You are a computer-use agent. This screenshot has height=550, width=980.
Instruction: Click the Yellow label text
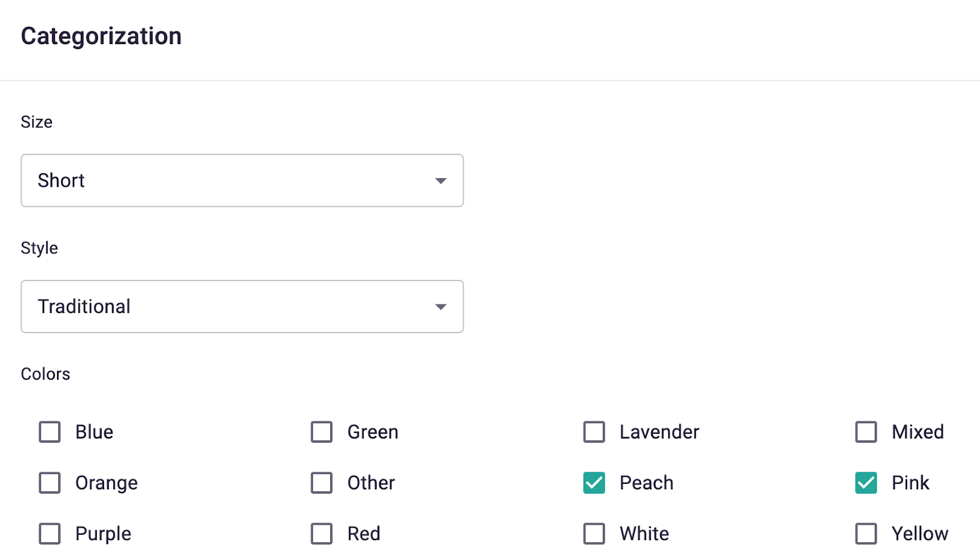pos(919,533)
